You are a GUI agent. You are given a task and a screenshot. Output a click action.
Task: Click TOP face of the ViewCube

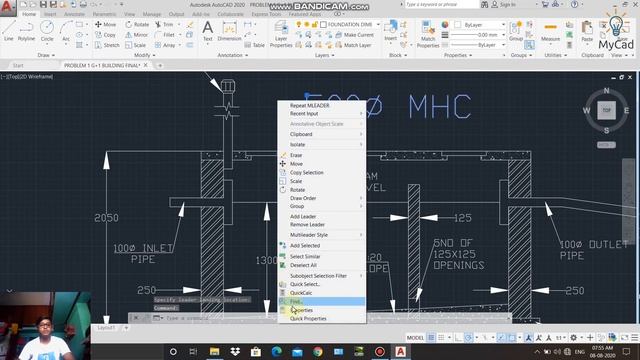click(x=607, y=110)
